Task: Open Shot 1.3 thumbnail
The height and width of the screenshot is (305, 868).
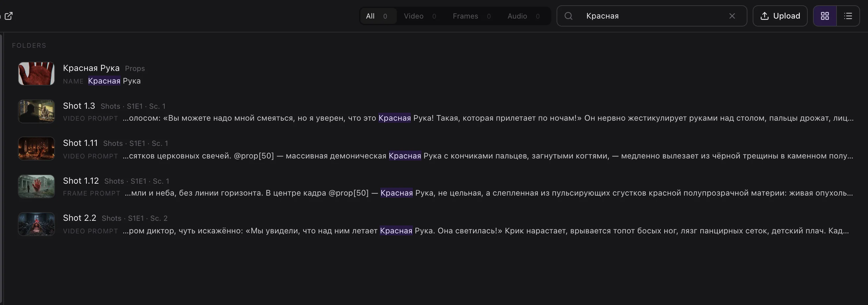Action: [x=36, y=111]
